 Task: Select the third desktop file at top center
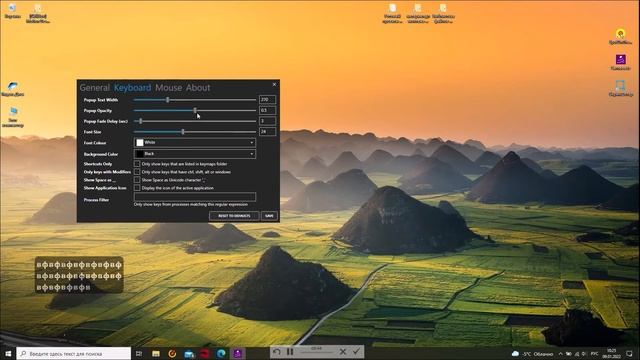point(443,13)
